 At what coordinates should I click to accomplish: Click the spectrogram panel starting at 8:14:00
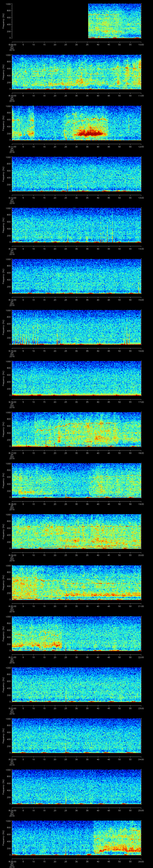77,276
